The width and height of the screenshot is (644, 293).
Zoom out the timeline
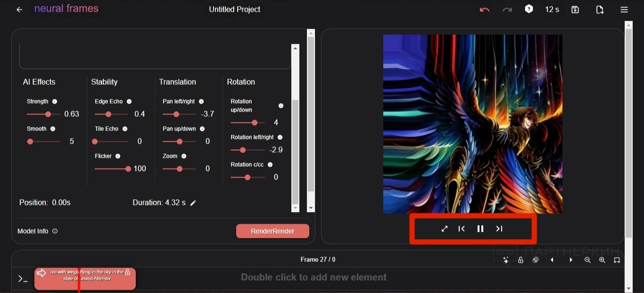point(587,260)
